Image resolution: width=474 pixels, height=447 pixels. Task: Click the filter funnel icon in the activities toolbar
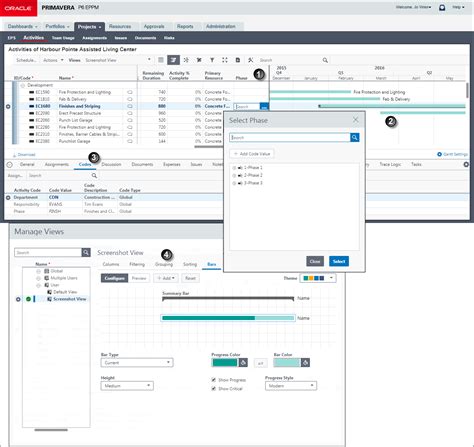click(212, 60)
